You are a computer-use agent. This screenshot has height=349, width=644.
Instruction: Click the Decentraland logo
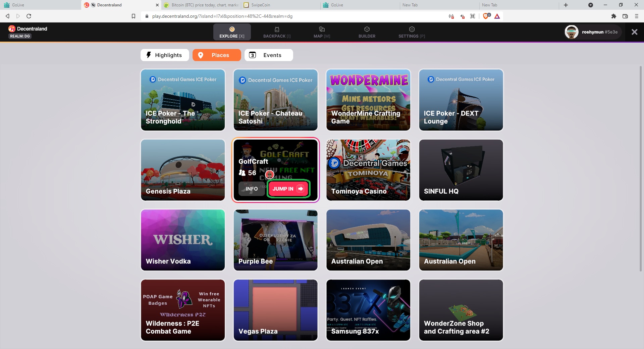click(28, 29)
